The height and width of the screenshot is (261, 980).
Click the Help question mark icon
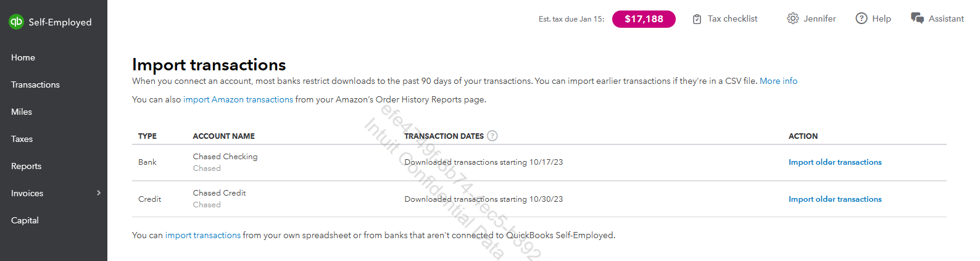tap(862, 19)
